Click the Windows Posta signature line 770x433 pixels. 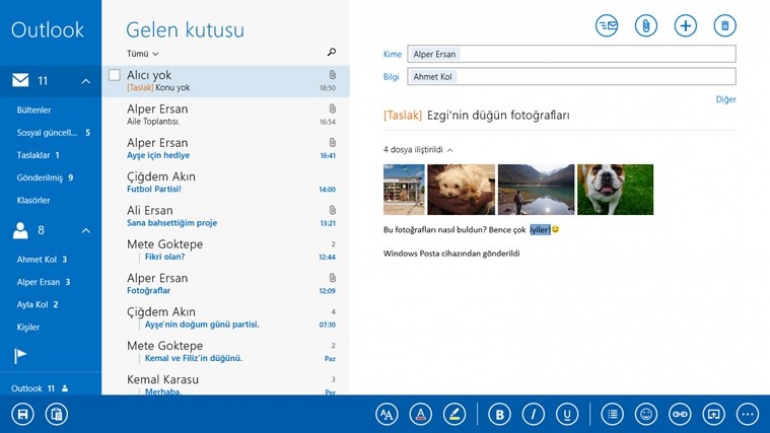click(451, 253)
